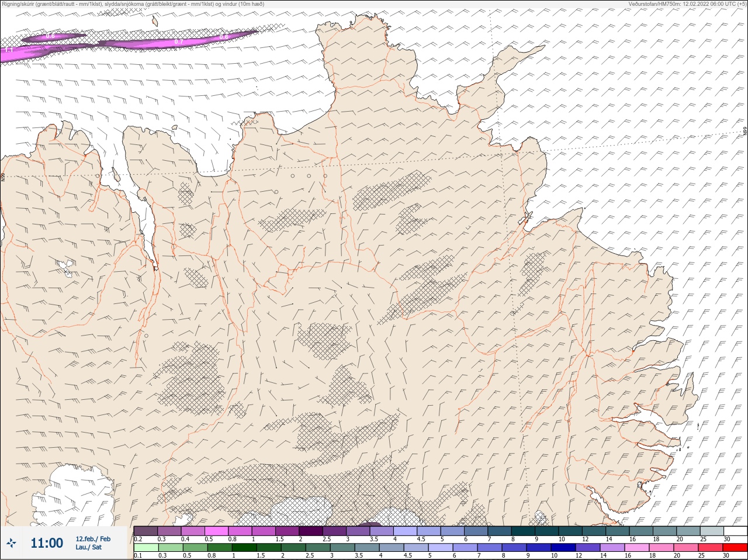Click the '0.1' label in lower legend

(138, 555)
